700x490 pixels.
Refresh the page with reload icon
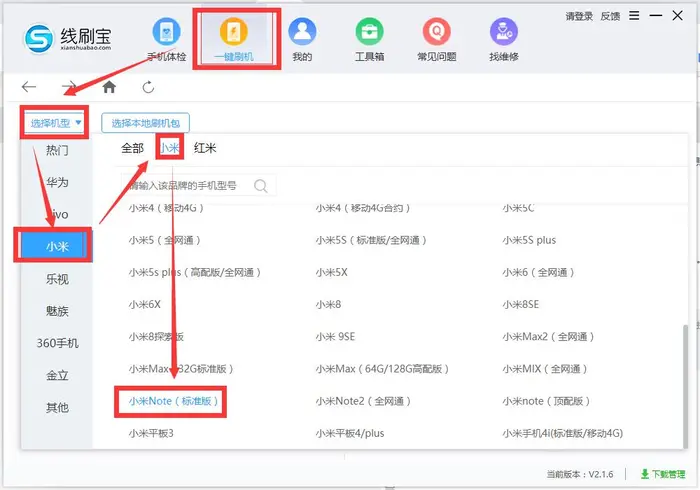148,87
